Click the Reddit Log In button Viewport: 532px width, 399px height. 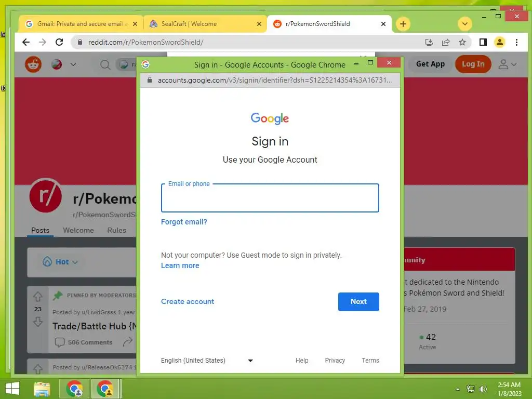pyautogui.click(x=473, y=64)
